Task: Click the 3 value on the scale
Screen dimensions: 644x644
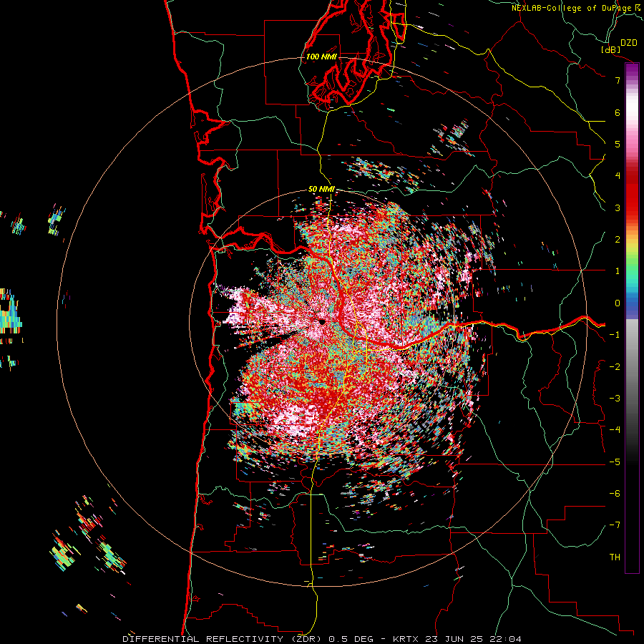Action: click(618, 208)
